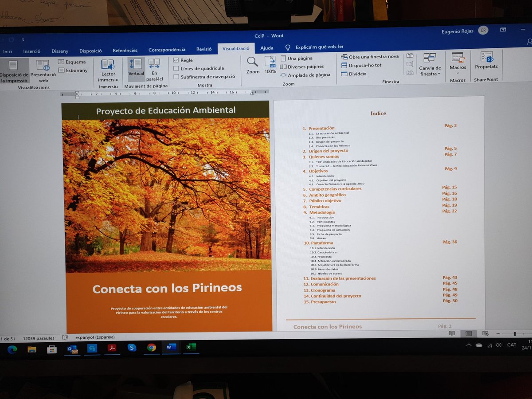The width and height of the screenshot is (532, 399).
Task: Open the Disposició tab
Action: 90,51
